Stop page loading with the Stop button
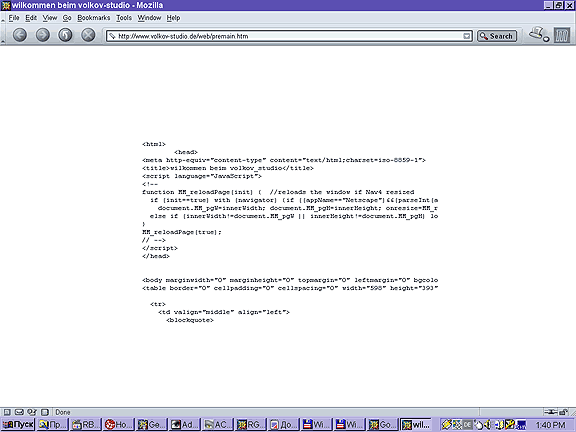Screen dimensions: 576x432 click(x=88, y=35)
